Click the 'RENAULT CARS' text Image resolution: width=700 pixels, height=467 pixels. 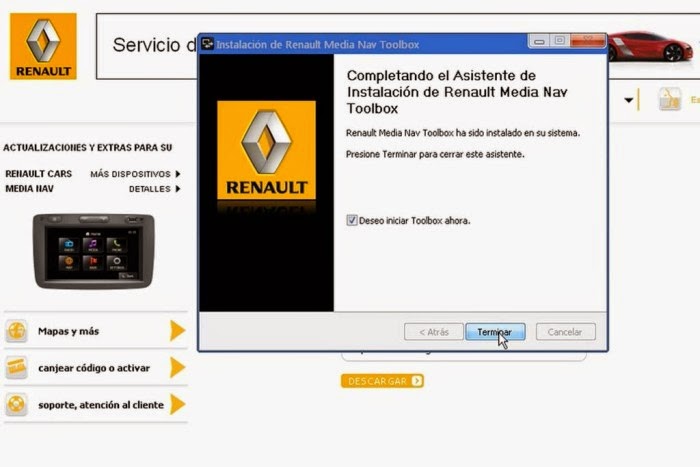38,174
